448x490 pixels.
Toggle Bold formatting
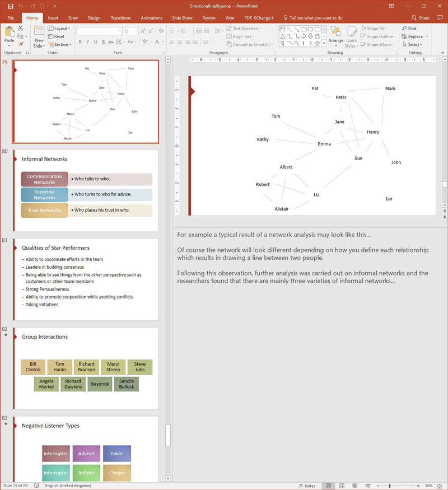pos(80,41)
